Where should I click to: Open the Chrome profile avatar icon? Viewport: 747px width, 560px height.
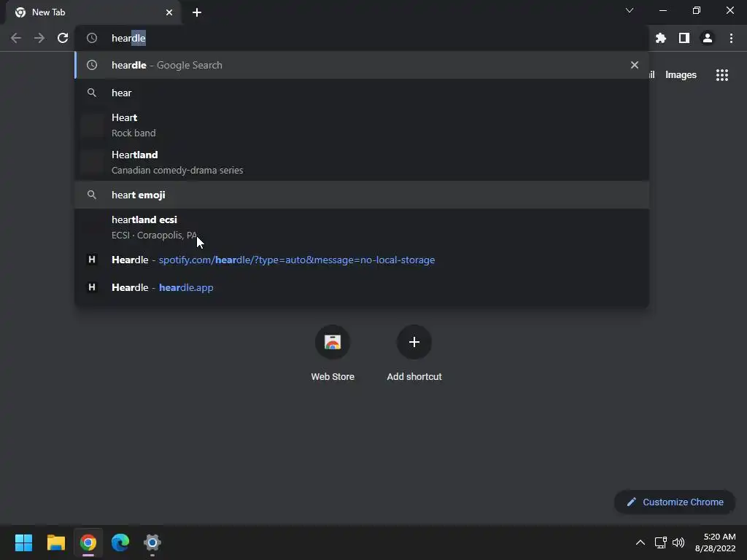tap(708, 38)
